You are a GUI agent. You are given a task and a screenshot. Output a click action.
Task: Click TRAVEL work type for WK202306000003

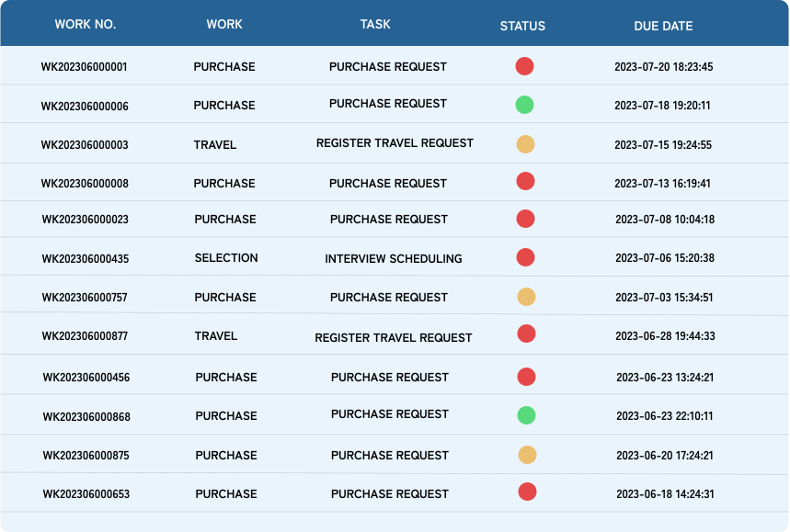[215, 145]
